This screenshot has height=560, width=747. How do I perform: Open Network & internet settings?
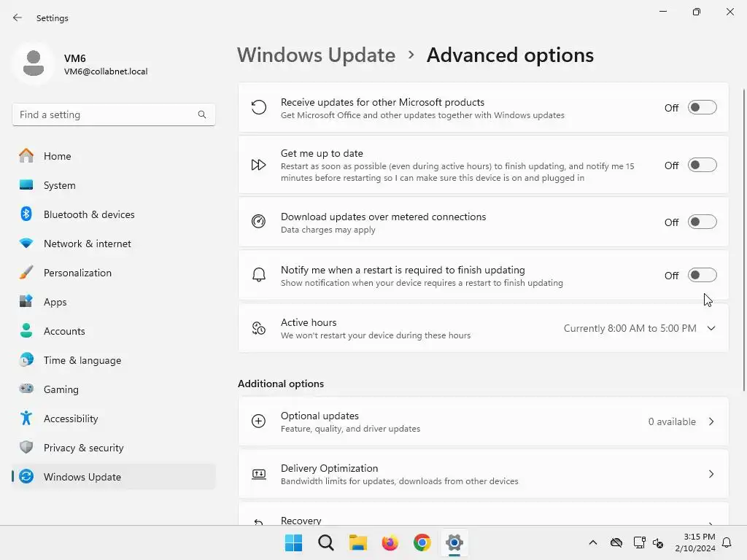coord(113,244)
